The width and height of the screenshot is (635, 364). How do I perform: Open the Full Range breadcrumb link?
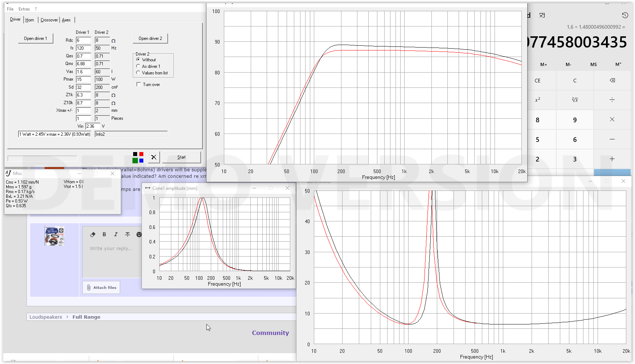[86, 317]
